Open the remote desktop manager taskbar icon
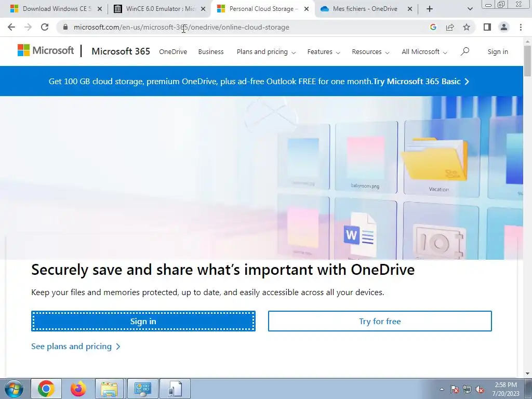 (142, 389)
